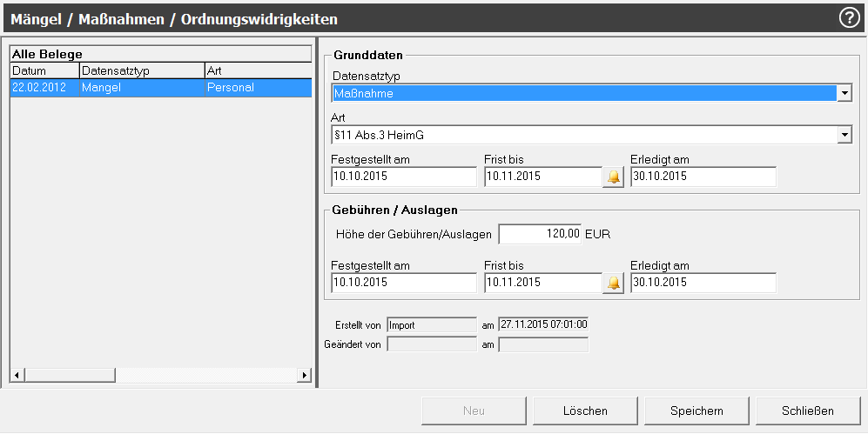This screenshot has width=868, height=434.
Task: Click Erledigt am field under Gebühren
Action: (x=703, y=283)
